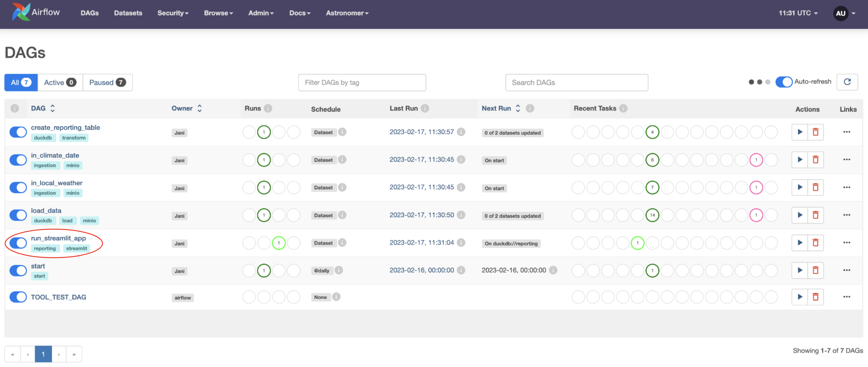The width and height of the screenshot is (868, 367).
Task: Open three-dots links menu for TOOL_TEST_DAG
Action: [846, 297]
